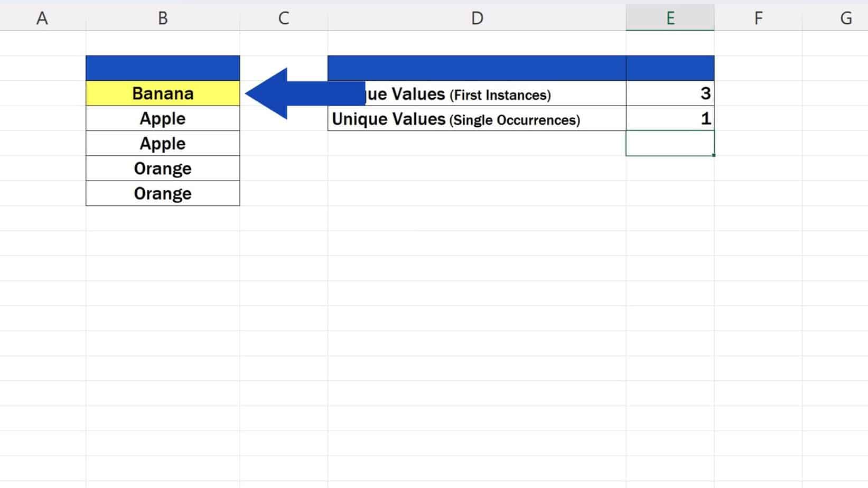Viewport: 868px width, 488px height.
Task: Click the currently selected empty cell below the value 1
Action: point(669,143)
